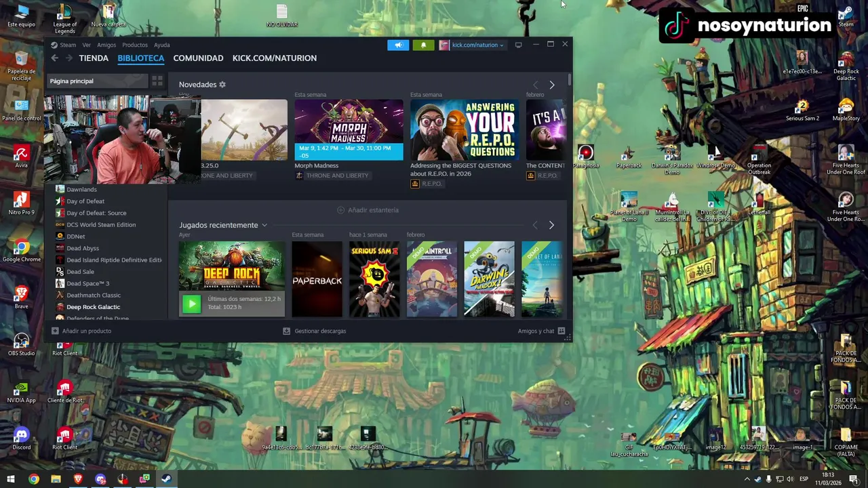
Task: Select Nitro Pro 9 desktop icon
Action: [21, 203]
